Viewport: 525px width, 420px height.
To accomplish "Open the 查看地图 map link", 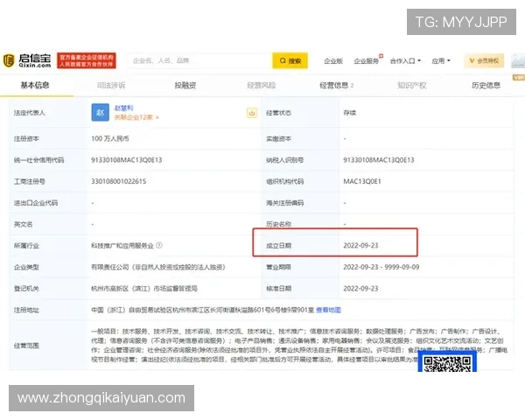I will point(328,310).
